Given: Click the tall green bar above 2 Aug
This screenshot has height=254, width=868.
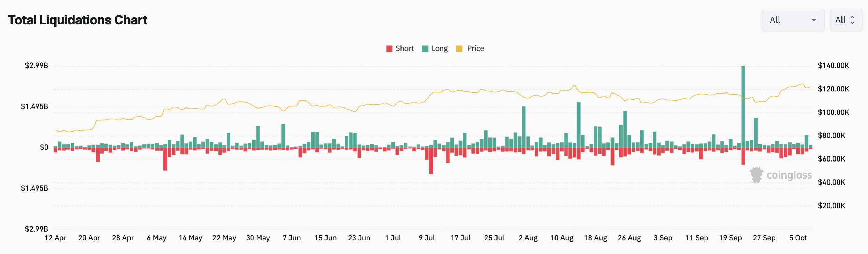Looking at the screenshot, I should pos(524,127).
